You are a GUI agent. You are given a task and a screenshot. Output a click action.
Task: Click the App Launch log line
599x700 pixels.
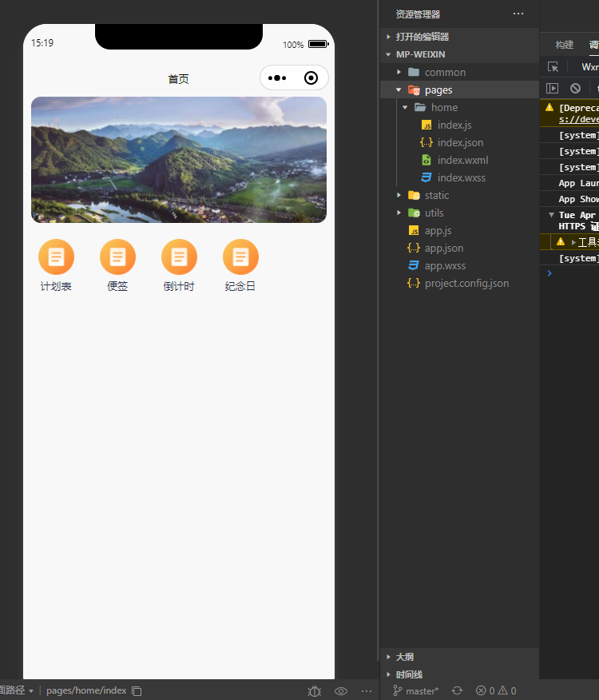coord(578,183)
